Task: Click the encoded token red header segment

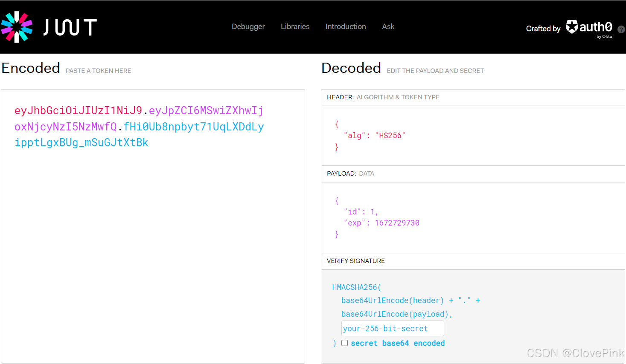Action: click(78, 111)
